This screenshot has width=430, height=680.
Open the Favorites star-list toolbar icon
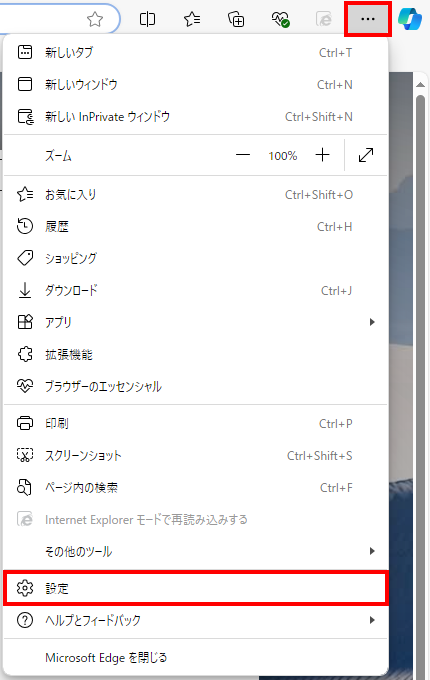(x=192, y=19)
